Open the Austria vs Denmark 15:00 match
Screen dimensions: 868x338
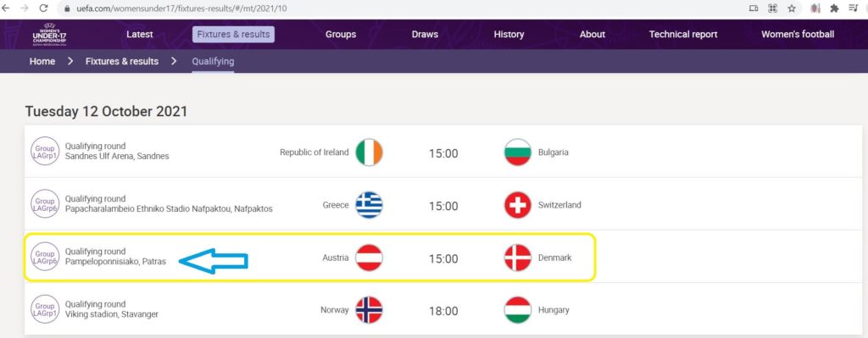tap(310, 258)
